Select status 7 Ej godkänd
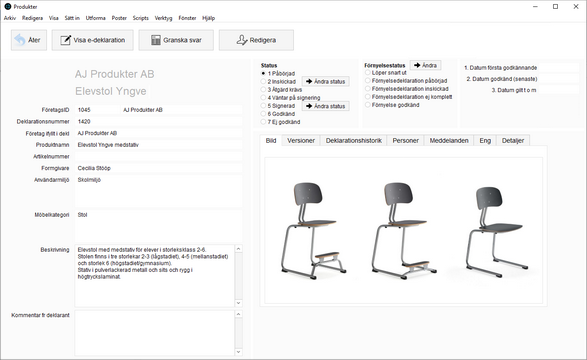The height and width of the screenshot is (360, 587). [x=263, y=122]
